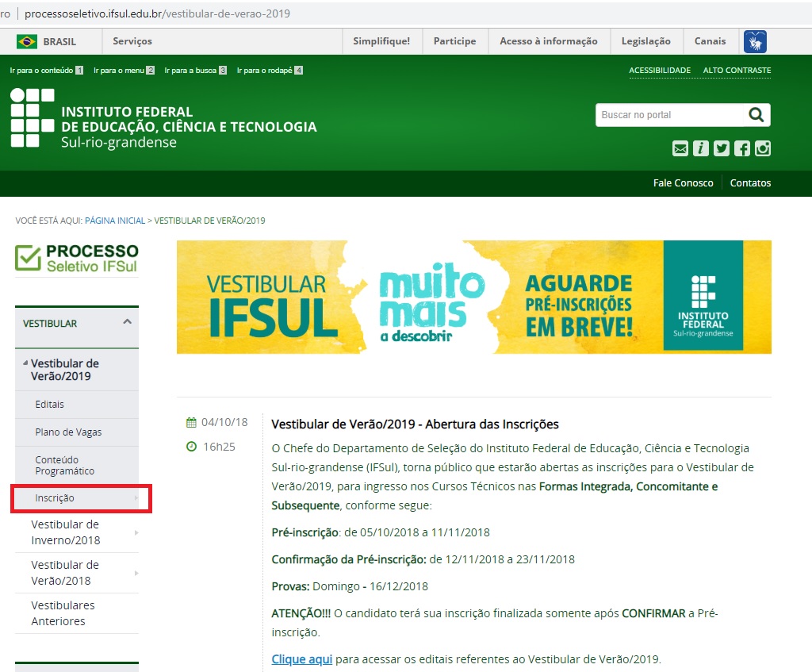This screenshot has width=812, height=672.
Task: Expand Vestibular de Inverno/2018 arrow
Action: (136, 532)
